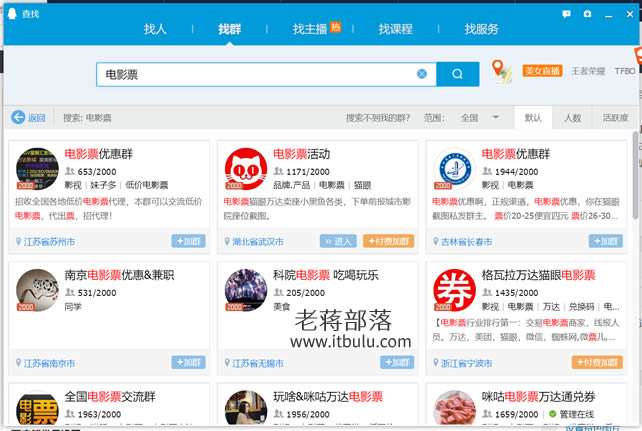The image size is (642, 431).
Task: Open the feedback chat icon in title bar
Action: point(566,14)
